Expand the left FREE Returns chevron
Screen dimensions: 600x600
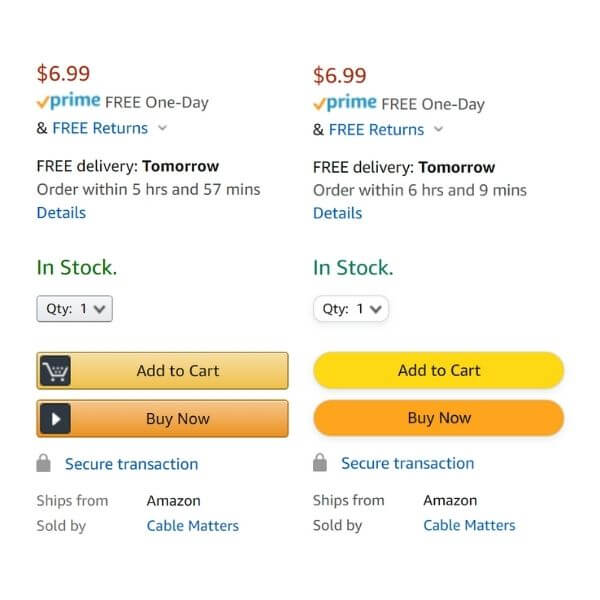click(163, 128)
